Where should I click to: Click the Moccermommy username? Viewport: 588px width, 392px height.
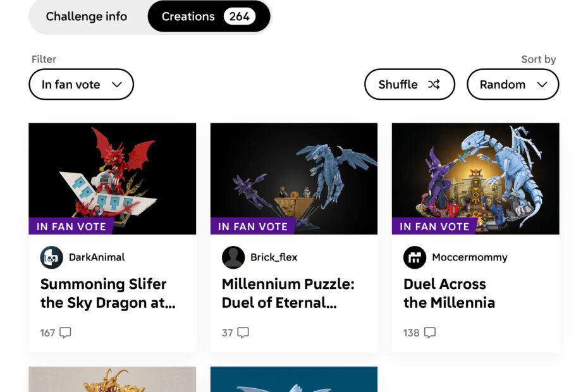click(x=470, y=257)
